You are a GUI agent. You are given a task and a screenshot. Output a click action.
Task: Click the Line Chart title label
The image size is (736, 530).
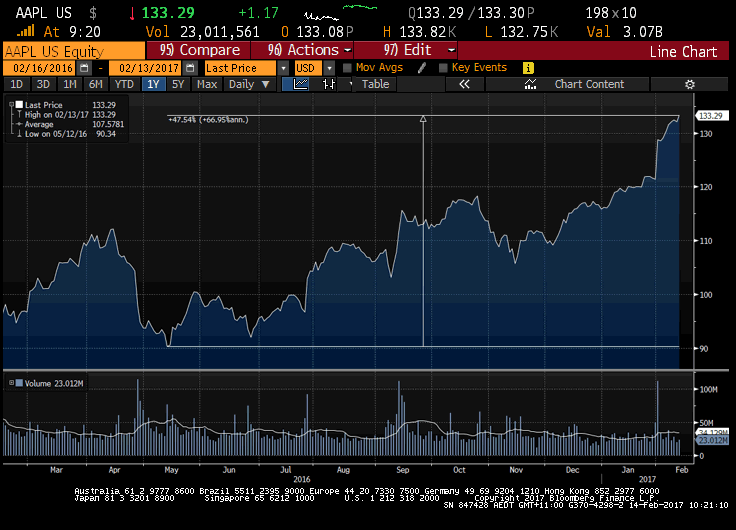pos(683,52)
